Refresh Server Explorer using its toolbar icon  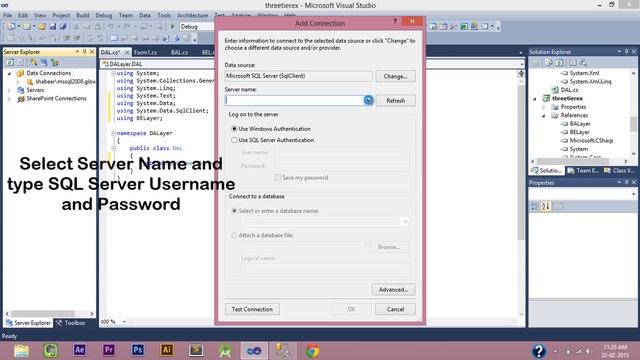pyautogui.click(x=10, y=62)
